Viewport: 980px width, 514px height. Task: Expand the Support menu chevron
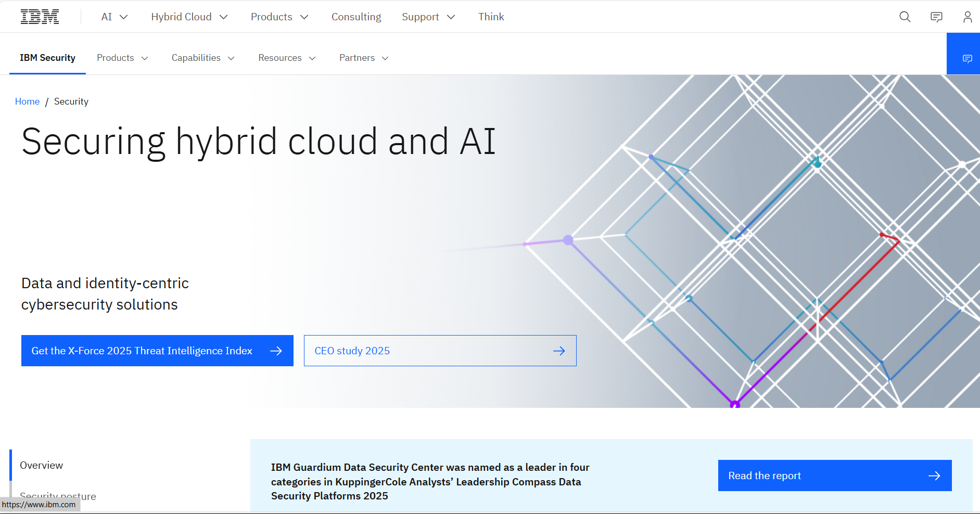pos(451,17)
